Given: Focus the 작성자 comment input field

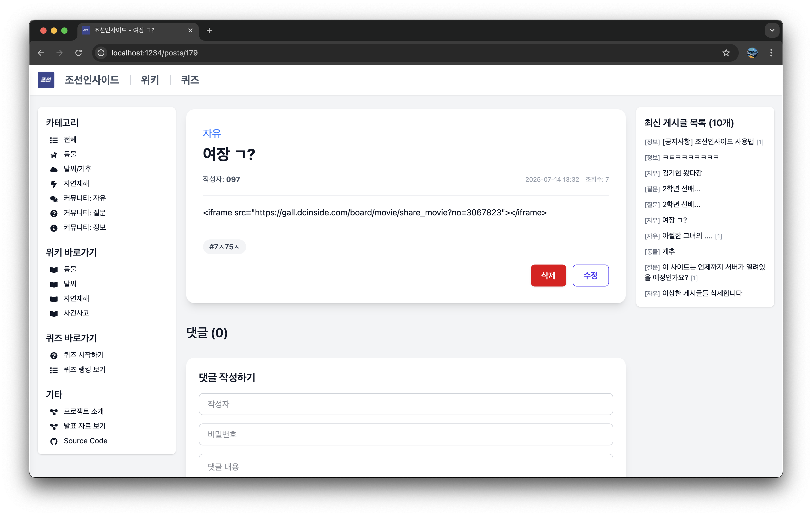Looking at the screenshot, I should [406, 404].
